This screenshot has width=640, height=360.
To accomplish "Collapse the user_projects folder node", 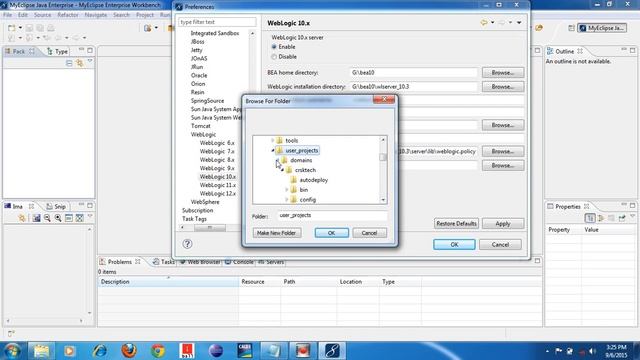I will click(273, 151).
